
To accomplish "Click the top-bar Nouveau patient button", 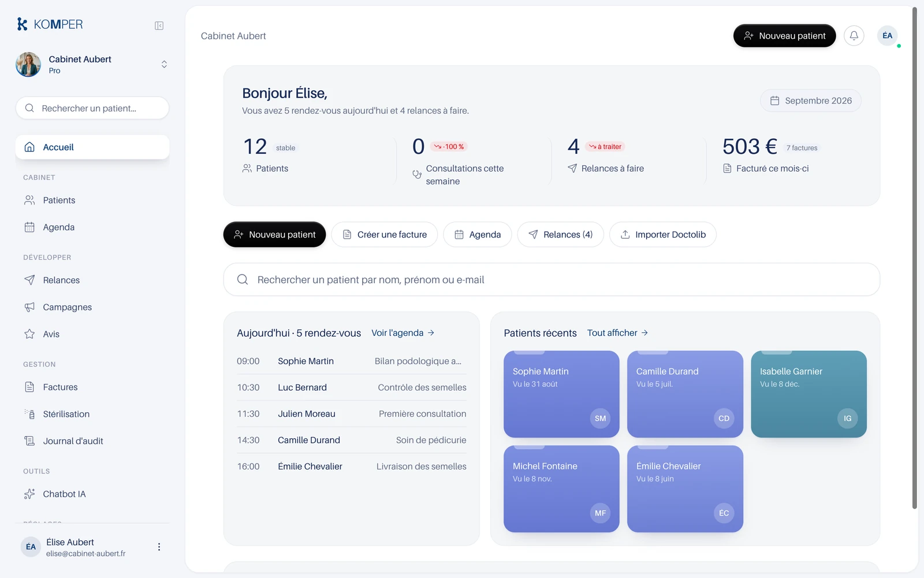I will 784,36.
